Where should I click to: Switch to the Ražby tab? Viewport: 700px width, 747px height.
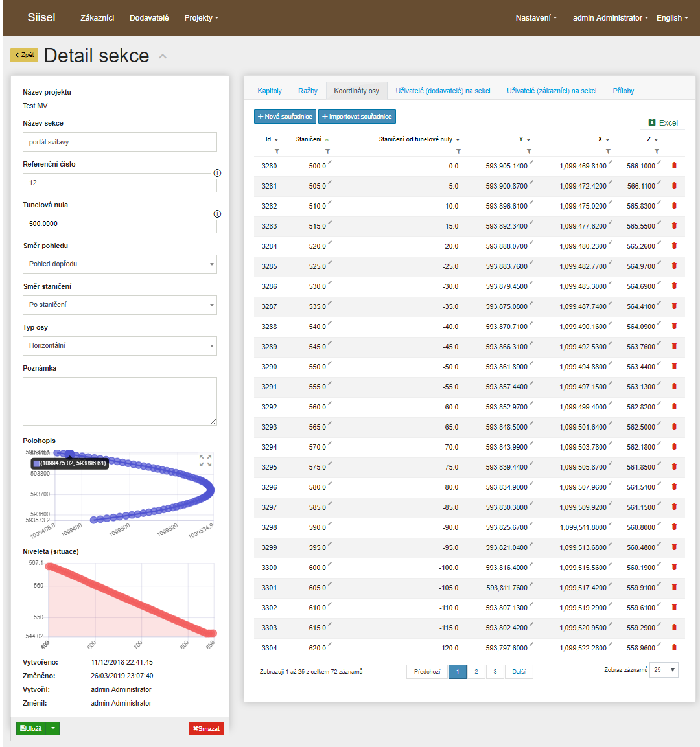(307, 91)
